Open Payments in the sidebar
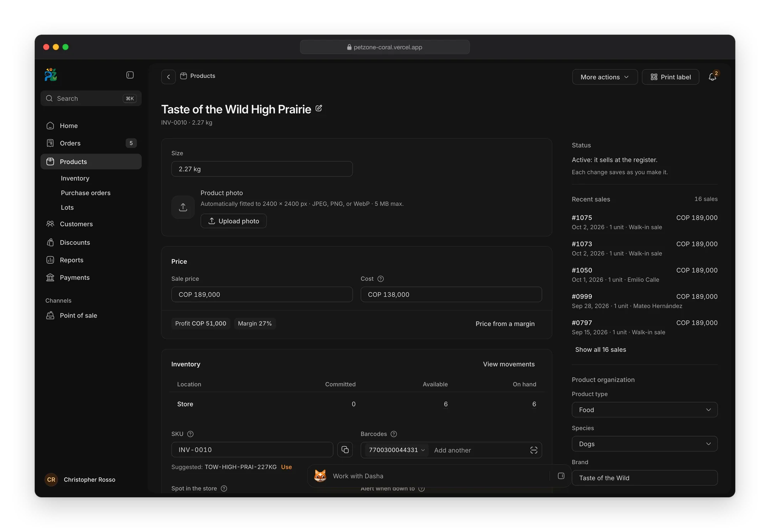The image size is (770, 532). [x=91, y=278]
